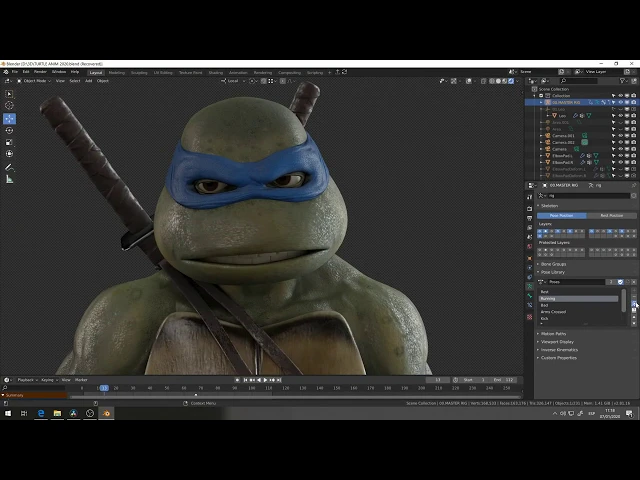
Task: Toggle eye visibility for Camera.001
Action: point(620,136)
